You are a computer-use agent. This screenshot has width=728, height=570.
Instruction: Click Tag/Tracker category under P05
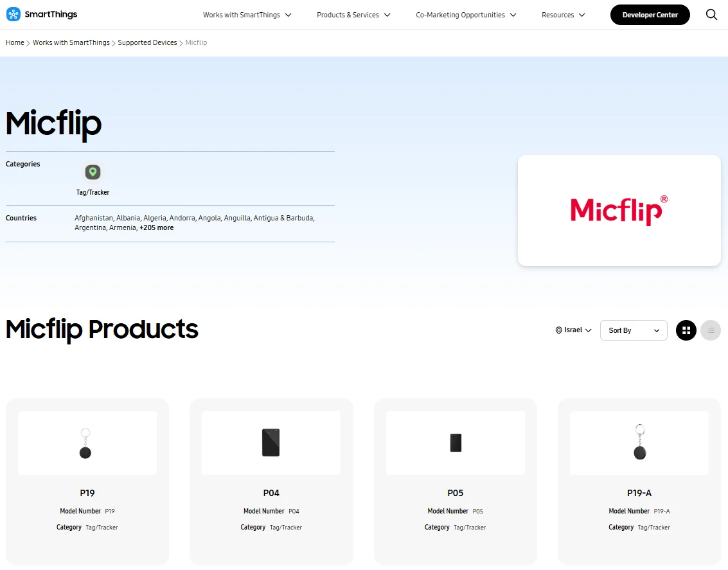[x=470, y=528]
